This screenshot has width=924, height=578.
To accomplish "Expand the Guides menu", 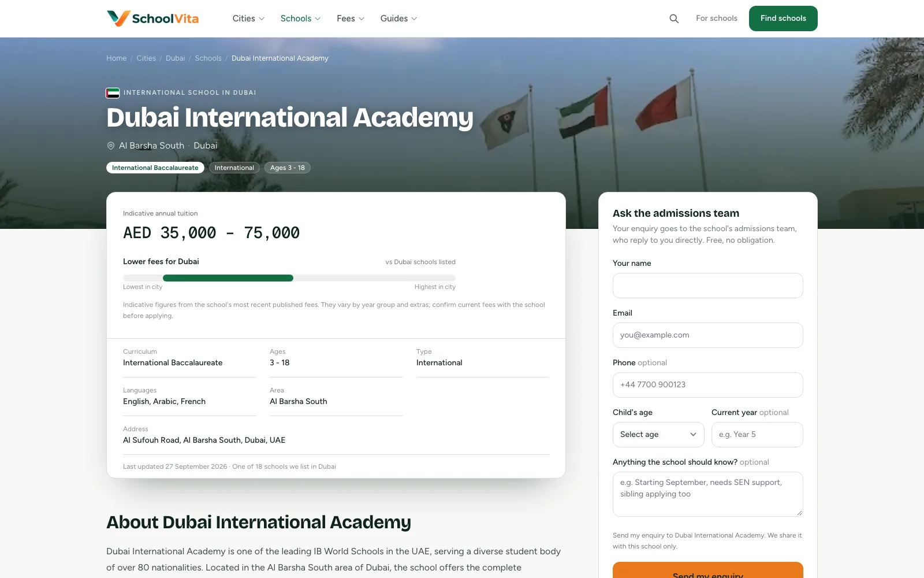I will 398,18.
